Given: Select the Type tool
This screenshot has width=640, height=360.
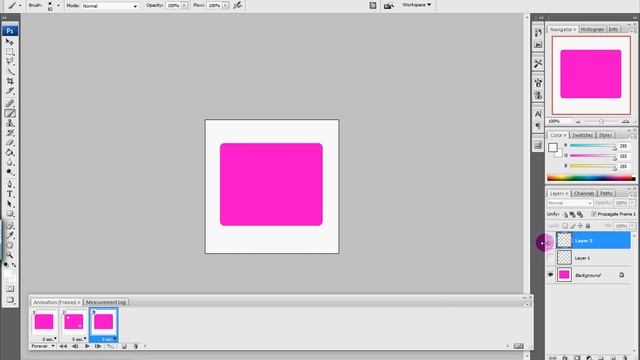Looking at the screenshot, I should (10, 194).
